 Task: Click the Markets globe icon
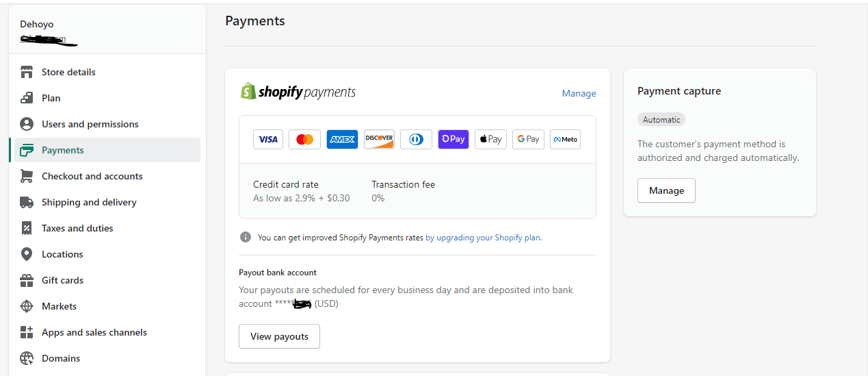27,306
